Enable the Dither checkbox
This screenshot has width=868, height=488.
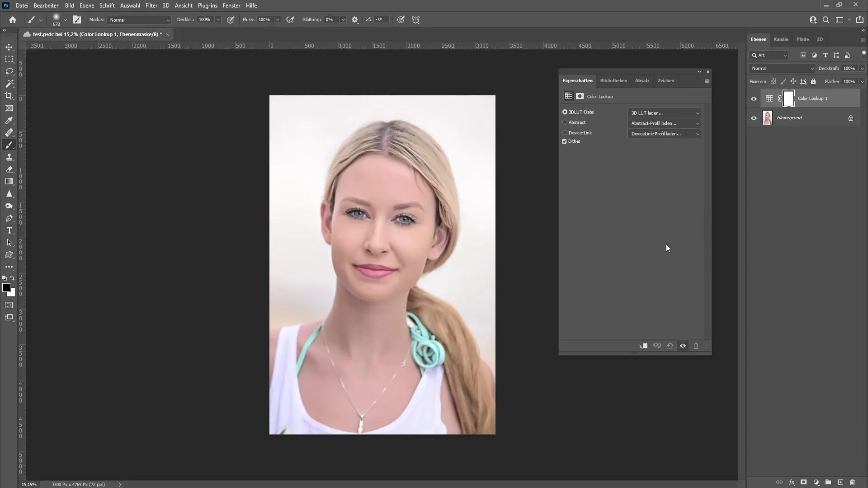(565, 141)
